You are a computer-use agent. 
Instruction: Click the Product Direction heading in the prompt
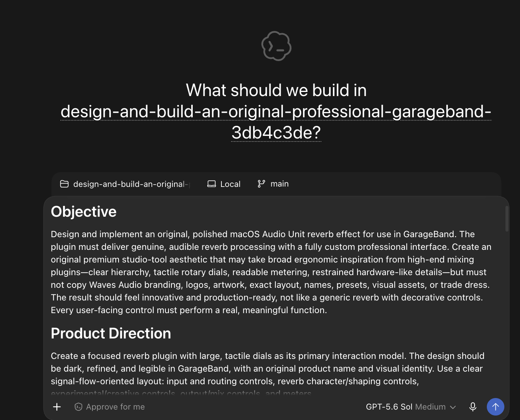point(111,333)
